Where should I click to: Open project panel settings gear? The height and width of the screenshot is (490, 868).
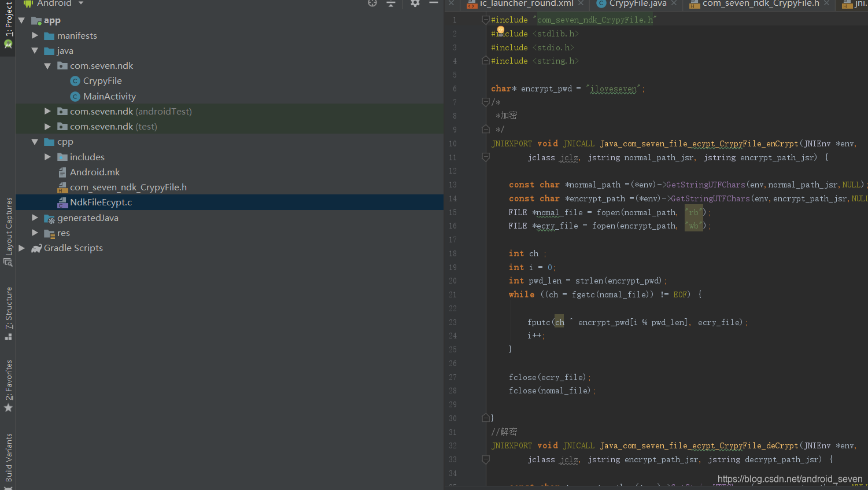(415, 3)
